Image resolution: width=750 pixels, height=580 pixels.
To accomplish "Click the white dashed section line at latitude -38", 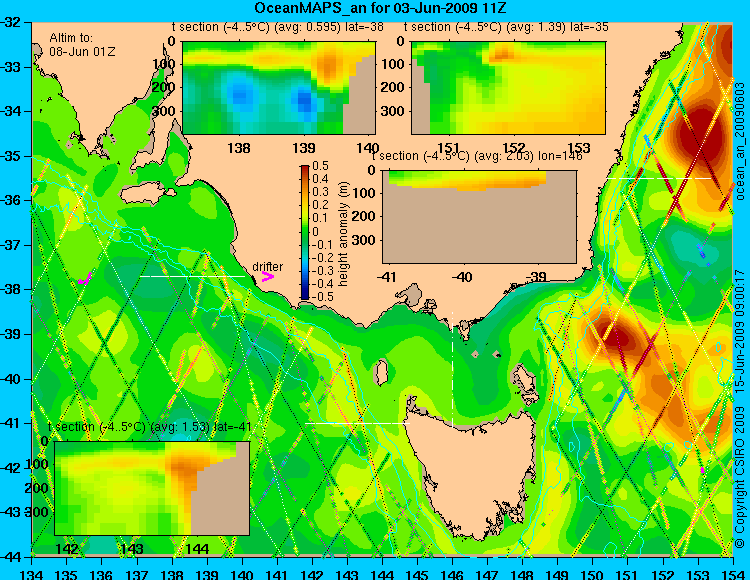I will click(x=193, y=276).
